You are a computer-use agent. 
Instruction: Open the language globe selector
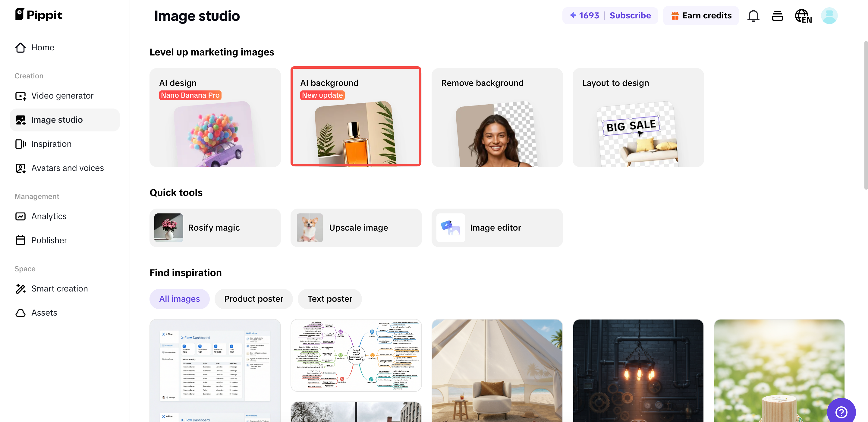[803, 16]
